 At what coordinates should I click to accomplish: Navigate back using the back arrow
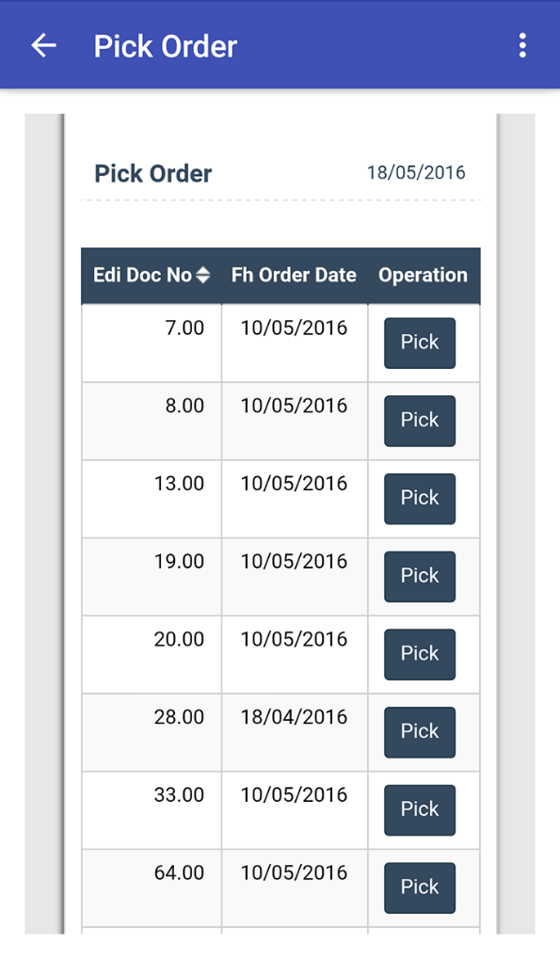coord(43,44)
